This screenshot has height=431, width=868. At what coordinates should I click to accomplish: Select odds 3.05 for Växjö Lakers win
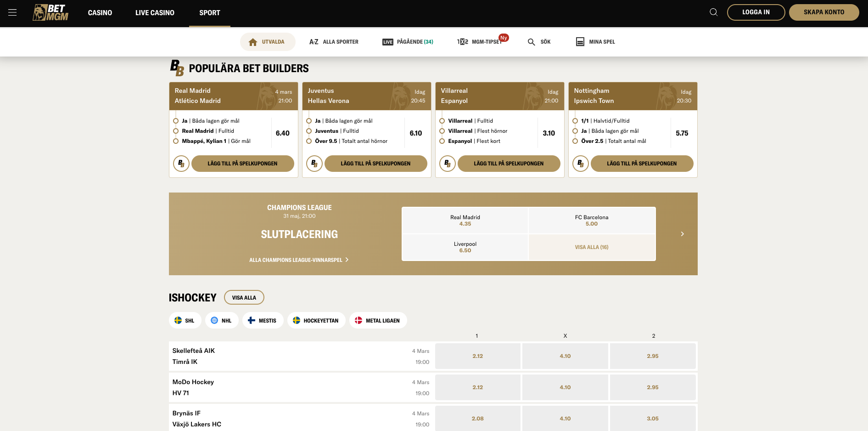[653, 419]
